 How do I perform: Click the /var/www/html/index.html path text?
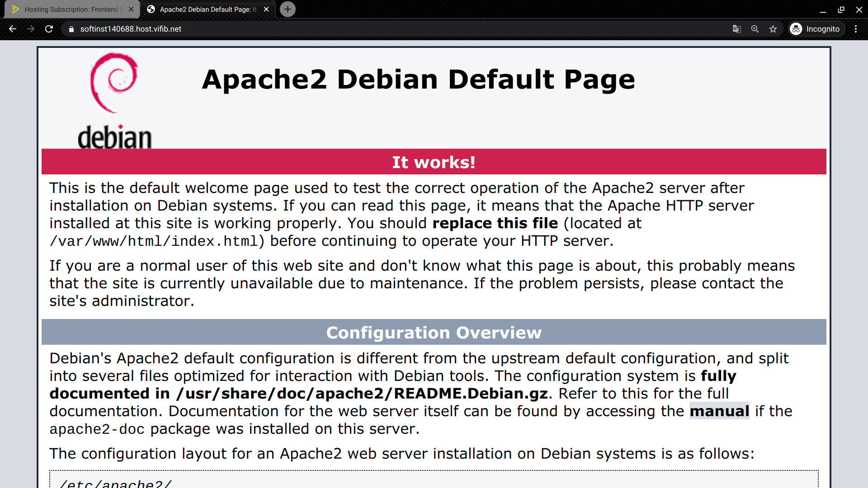tap(154, 241)
